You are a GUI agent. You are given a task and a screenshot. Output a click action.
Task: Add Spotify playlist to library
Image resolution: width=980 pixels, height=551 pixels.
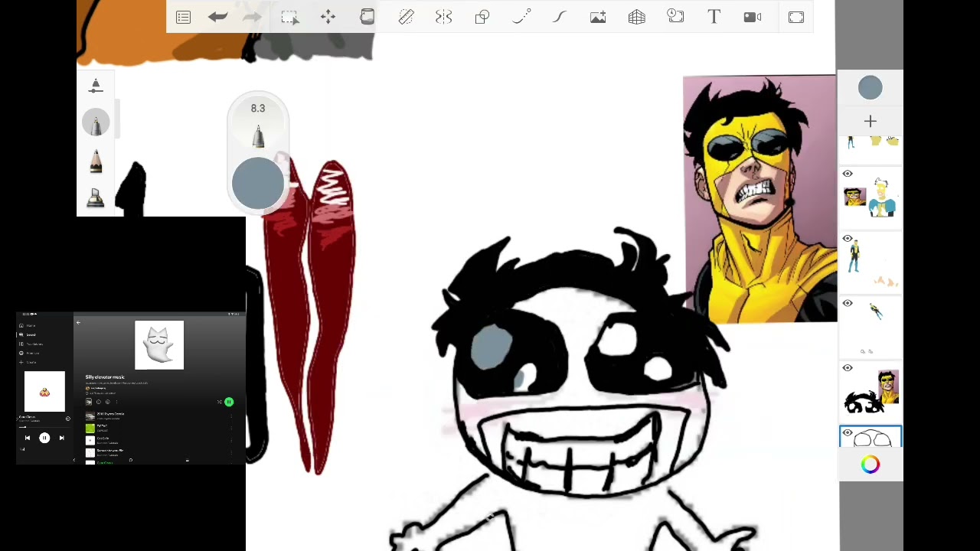coord(99,402)
